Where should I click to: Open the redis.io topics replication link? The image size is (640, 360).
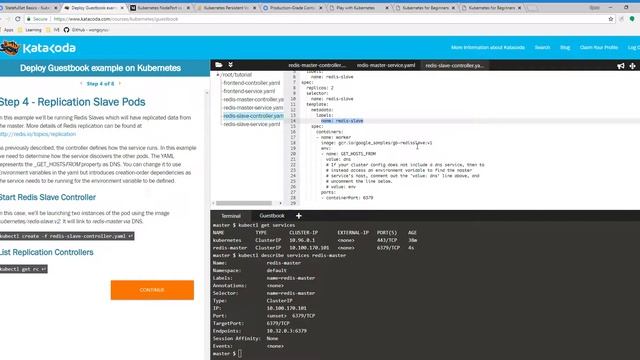point(38,134)
